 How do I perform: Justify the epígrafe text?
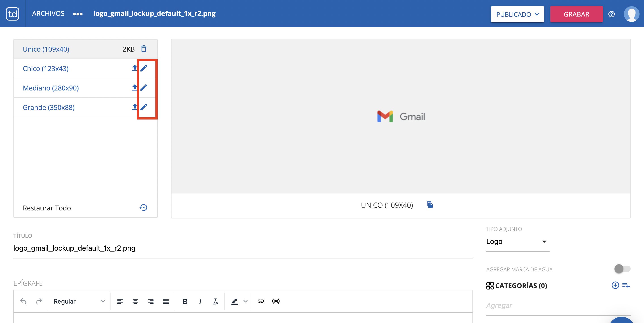click(x=166, y=301)
